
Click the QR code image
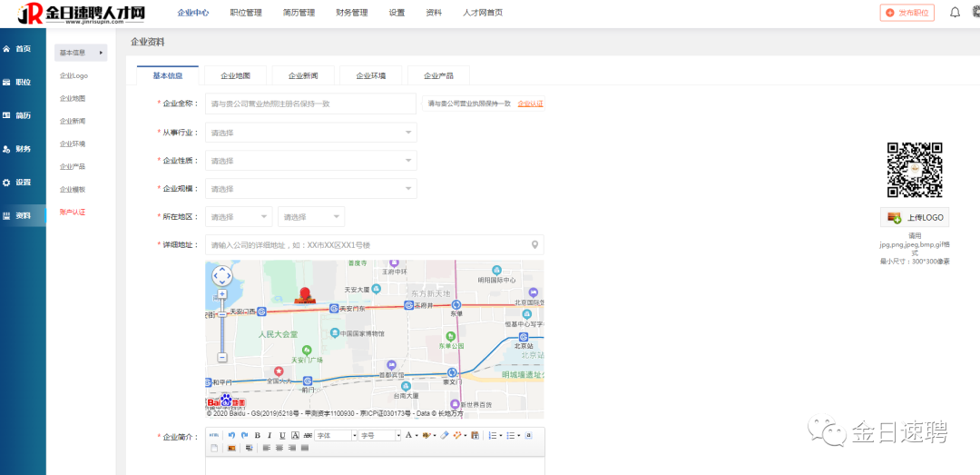(x=915, y=170)
